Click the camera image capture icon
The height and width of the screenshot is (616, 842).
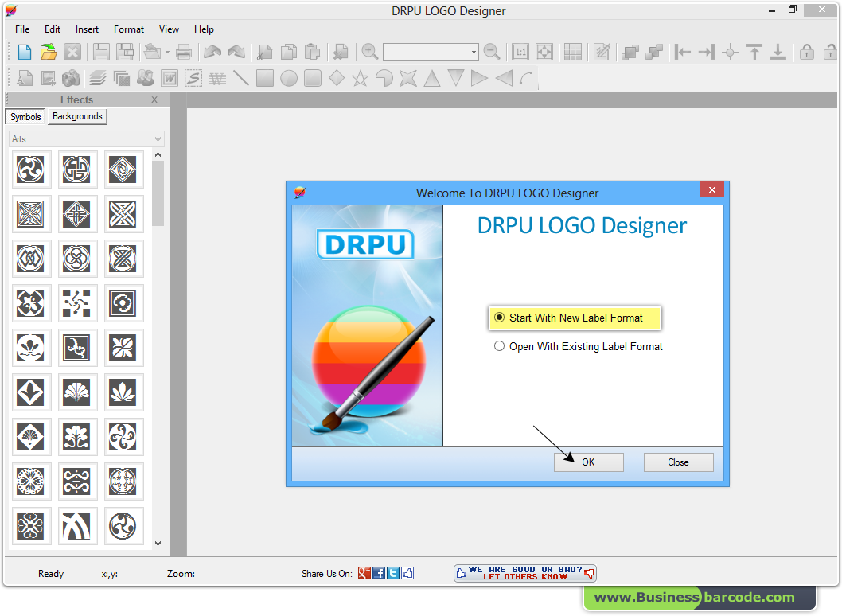[69, 78]
